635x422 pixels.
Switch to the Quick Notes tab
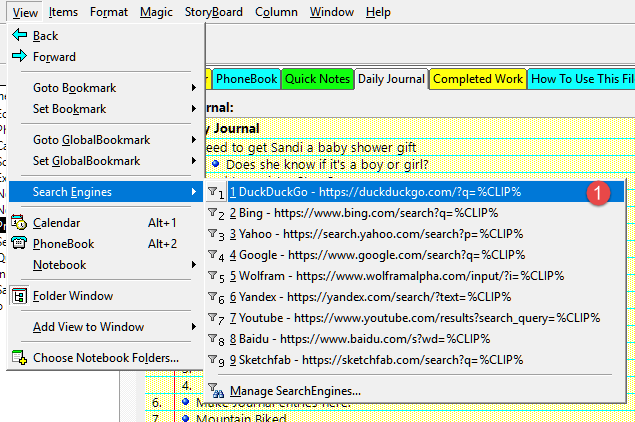coord(318,79)
